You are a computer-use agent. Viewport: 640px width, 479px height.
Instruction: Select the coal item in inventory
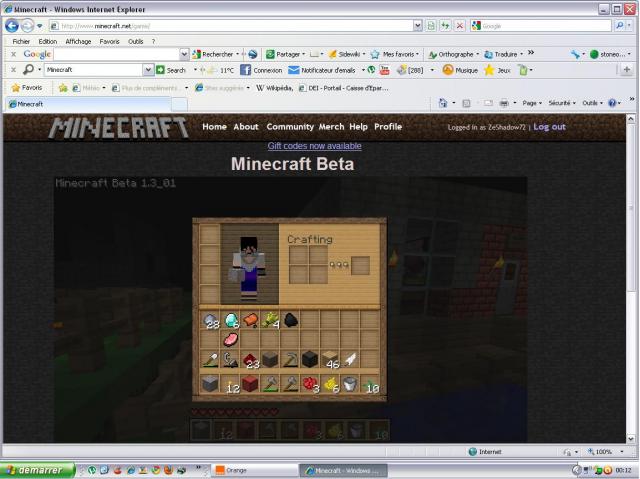(x=290, y=320)
